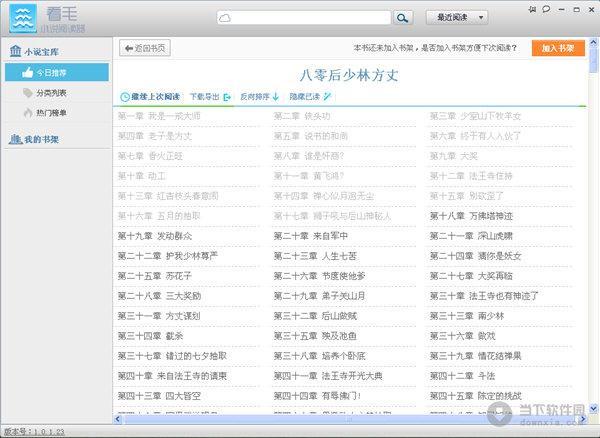Click the 下载导出 export icon
The image size is (600, 438).
coord(227,97)
